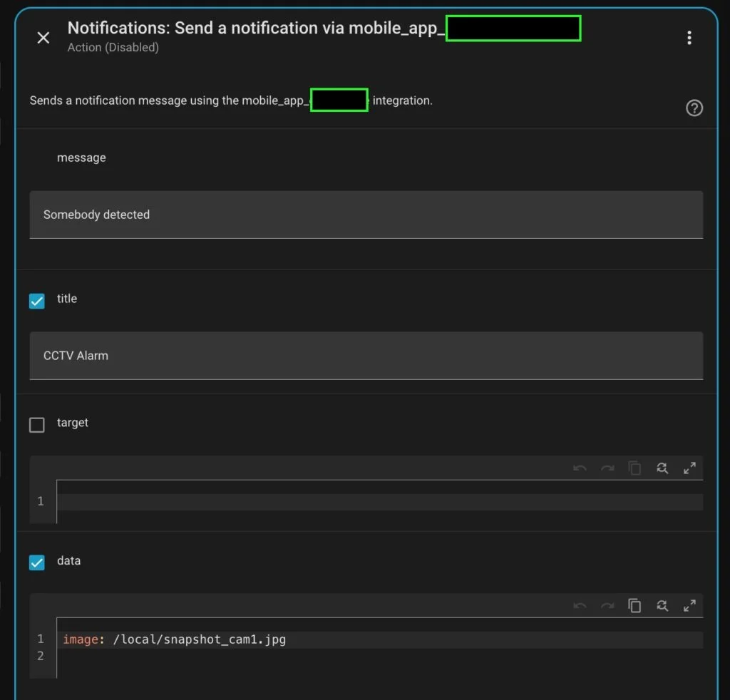Uncheck the data checkbox
This screenshot has height=700, width=730.
[37, 562]
